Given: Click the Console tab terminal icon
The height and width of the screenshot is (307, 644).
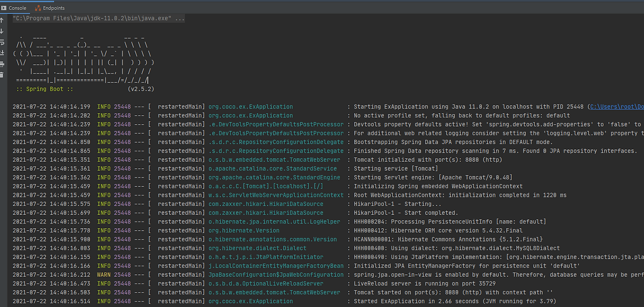Looking at the screenshot, I should point(4,8).
